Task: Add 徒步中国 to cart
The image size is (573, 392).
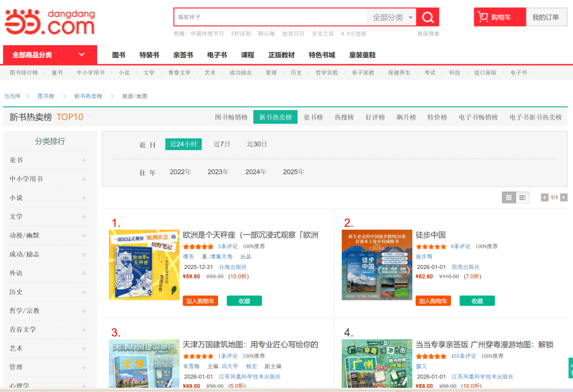Action: [433, 301]
